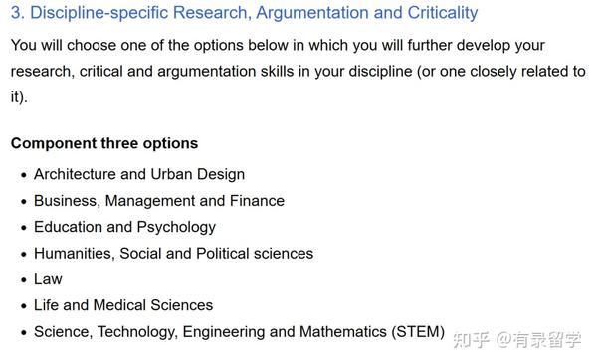Click the bold Component three options heading
This screenshot has height=364, width=597.
pyautogui.click(x=104, y=143)
